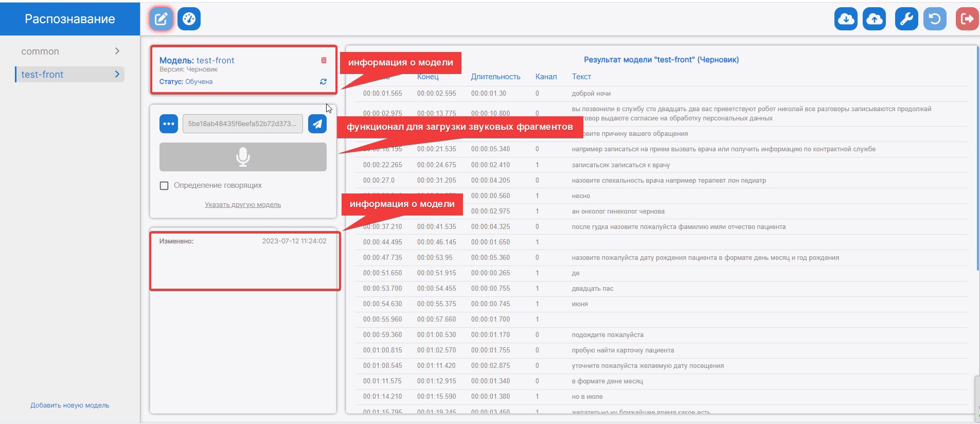Click the audio file name input field
980x424 pixels.
[242, 124]
